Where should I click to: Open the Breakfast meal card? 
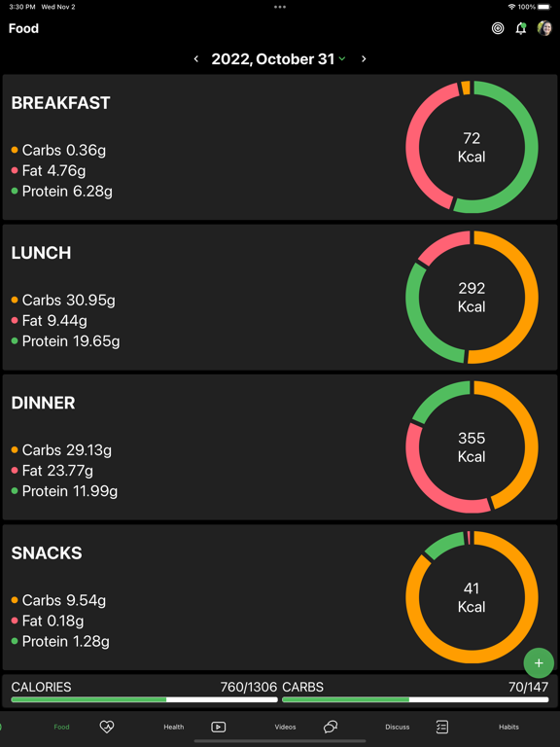coord(280,147)
